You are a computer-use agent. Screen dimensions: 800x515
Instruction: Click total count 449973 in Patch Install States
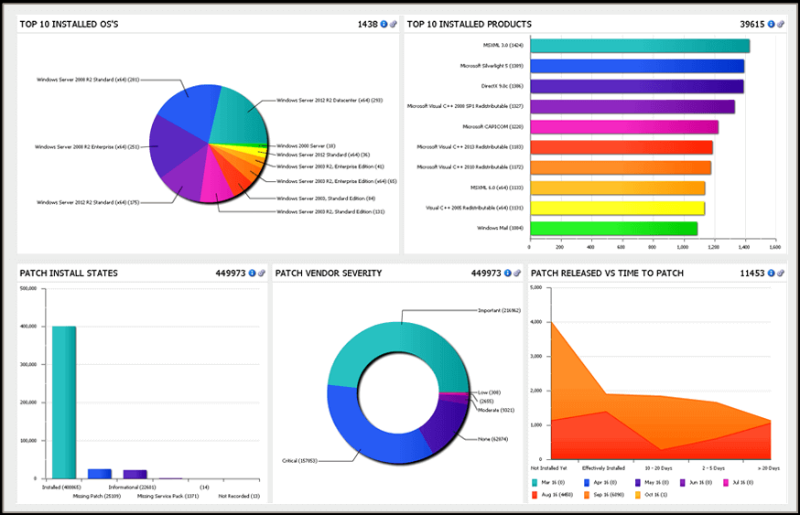pos(231,273)
